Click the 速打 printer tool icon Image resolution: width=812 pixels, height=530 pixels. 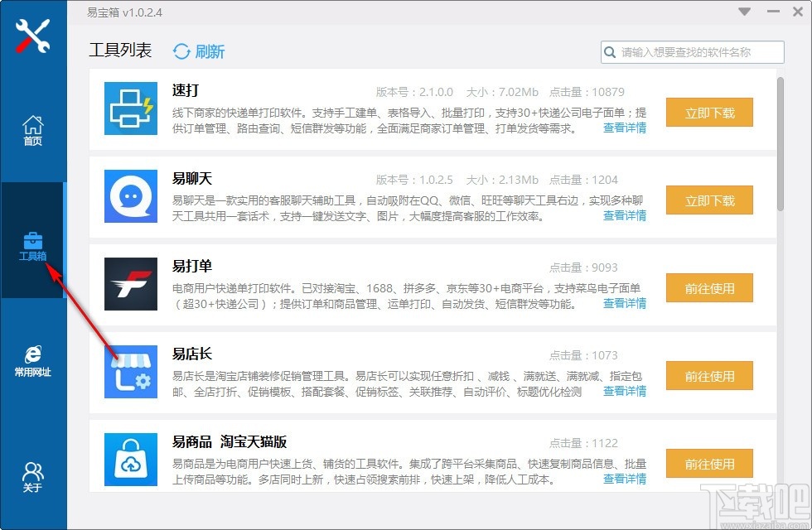point(130,108)
